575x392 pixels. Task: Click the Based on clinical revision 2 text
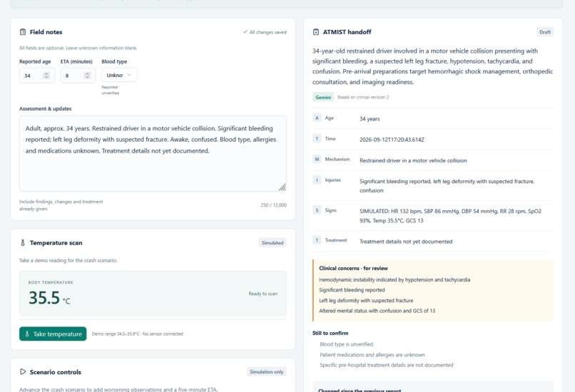[363, 97]
